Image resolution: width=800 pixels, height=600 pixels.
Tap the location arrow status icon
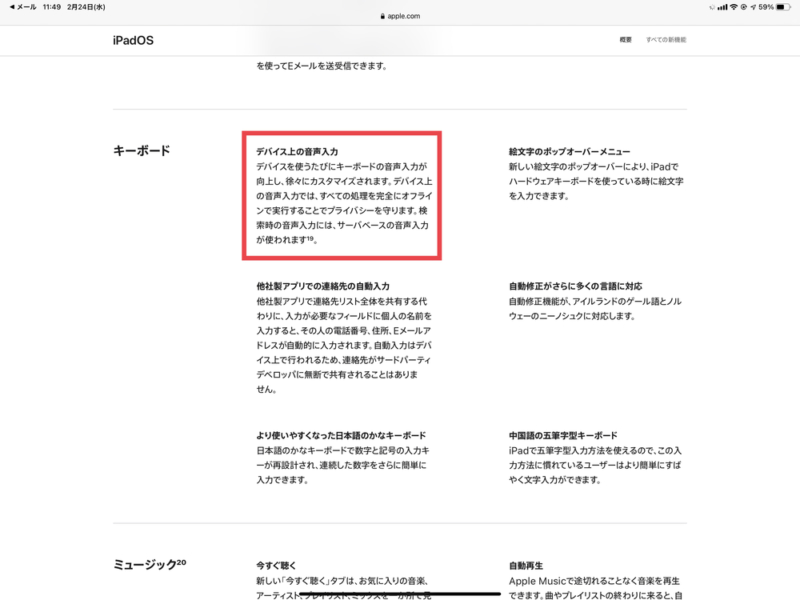coord(753,7)
